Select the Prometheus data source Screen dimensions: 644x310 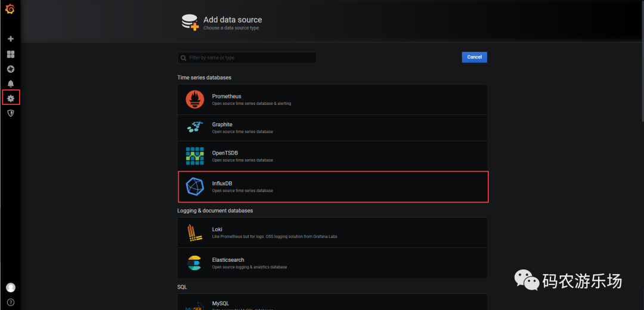[332, 100]
